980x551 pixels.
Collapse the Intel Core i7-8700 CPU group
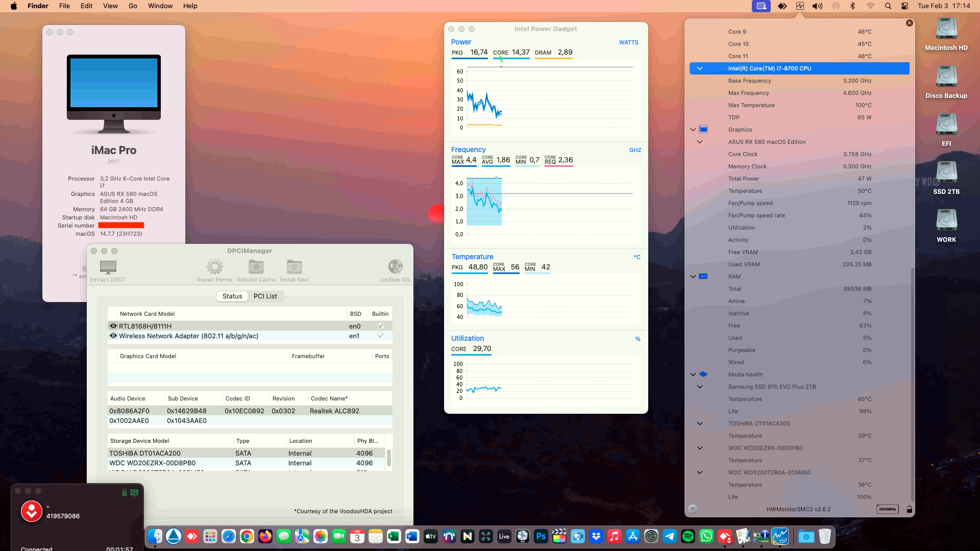(700, 68)
